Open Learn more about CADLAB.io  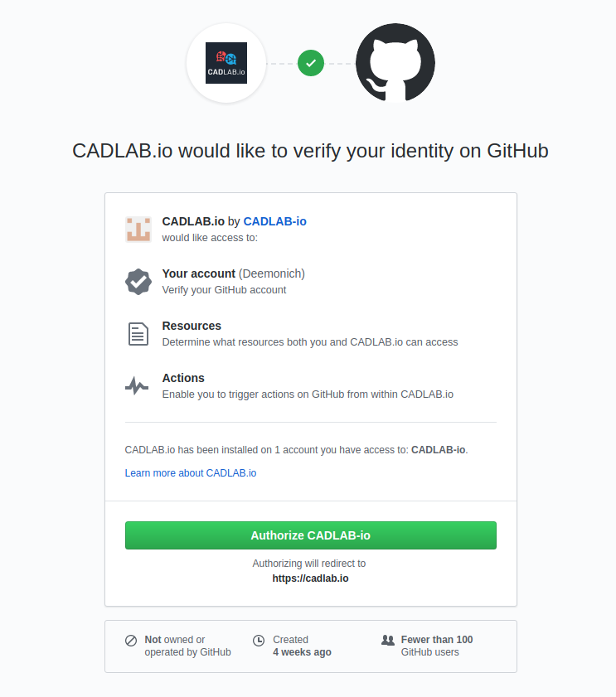tap(190, 472)
